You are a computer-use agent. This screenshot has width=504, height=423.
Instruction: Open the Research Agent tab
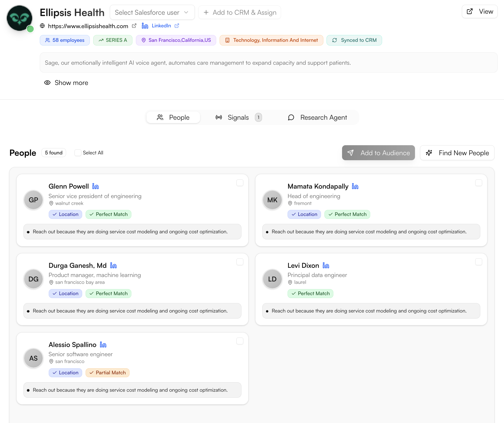[x=317, y=118]
